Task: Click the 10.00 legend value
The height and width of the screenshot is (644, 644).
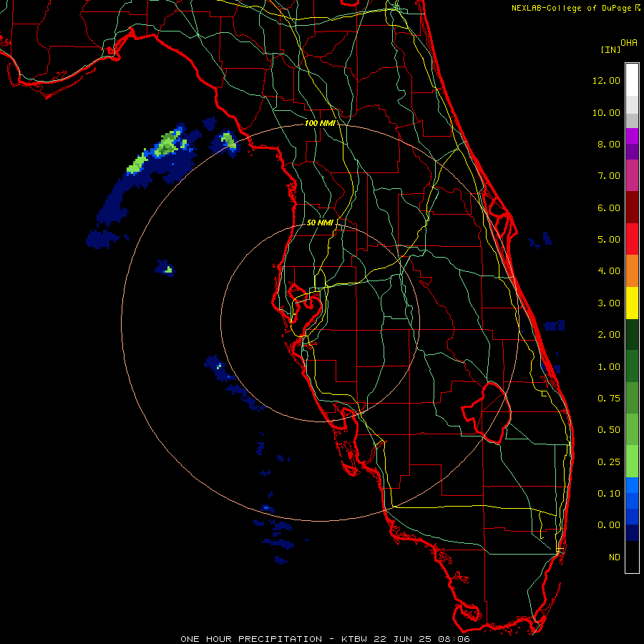Action: (x=606, y=112)
